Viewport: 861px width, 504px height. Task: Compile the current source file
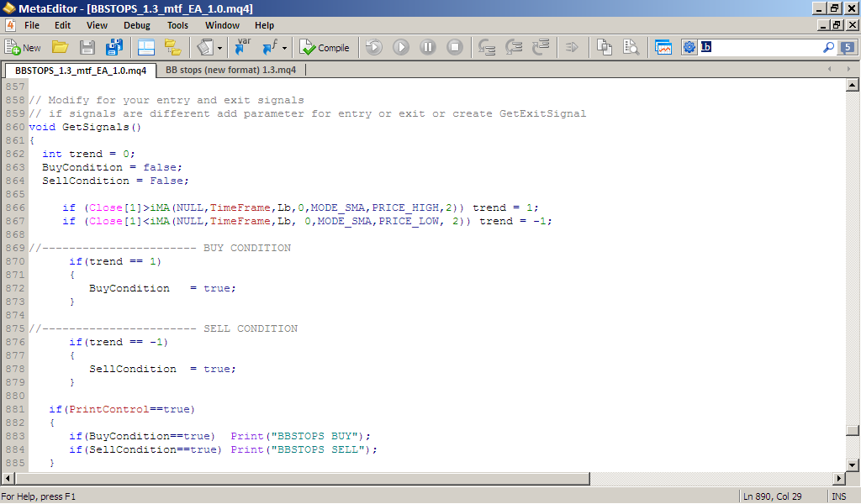[x=325, y=48]
